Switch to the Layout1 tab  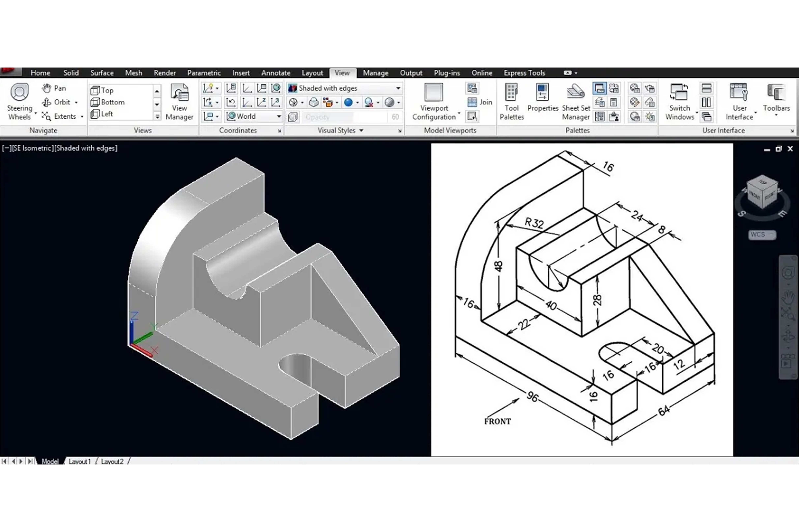pos(79,461)
